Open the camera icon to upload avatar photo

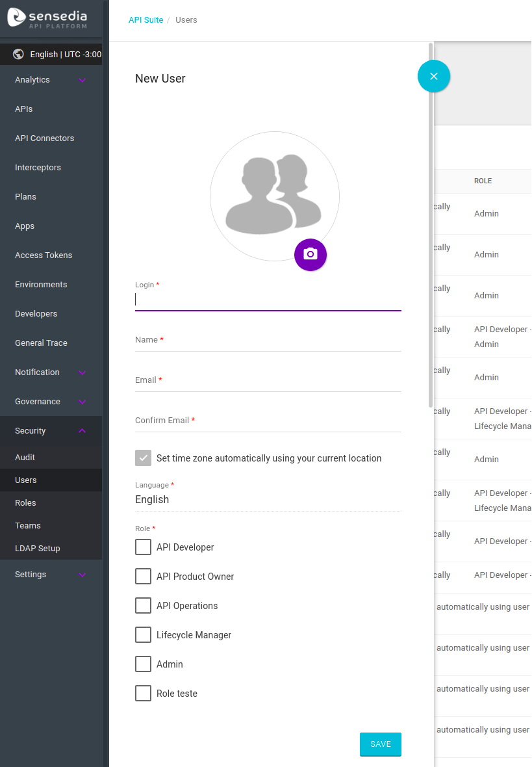tap(310, 255)
